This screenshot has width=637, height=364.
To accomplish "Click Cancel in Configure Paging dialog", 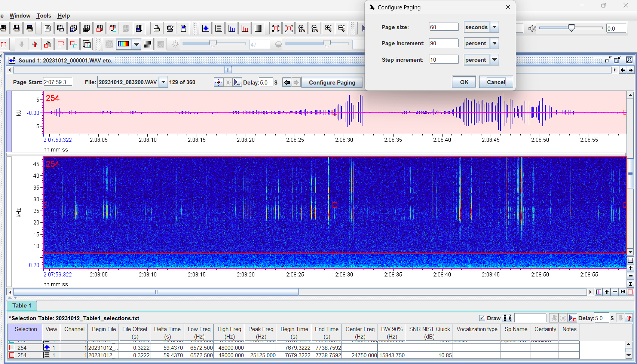I will [x=496, y=82].
